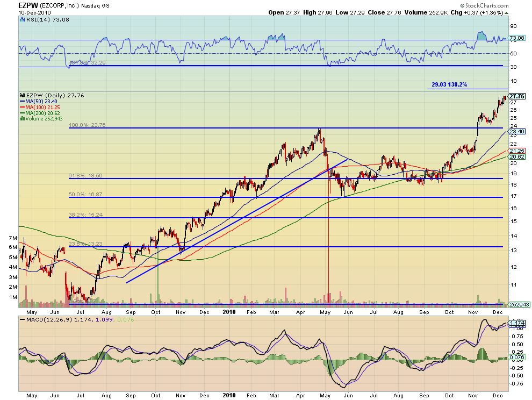Click the 73.08 RSI axis tag

click(517, 38)
